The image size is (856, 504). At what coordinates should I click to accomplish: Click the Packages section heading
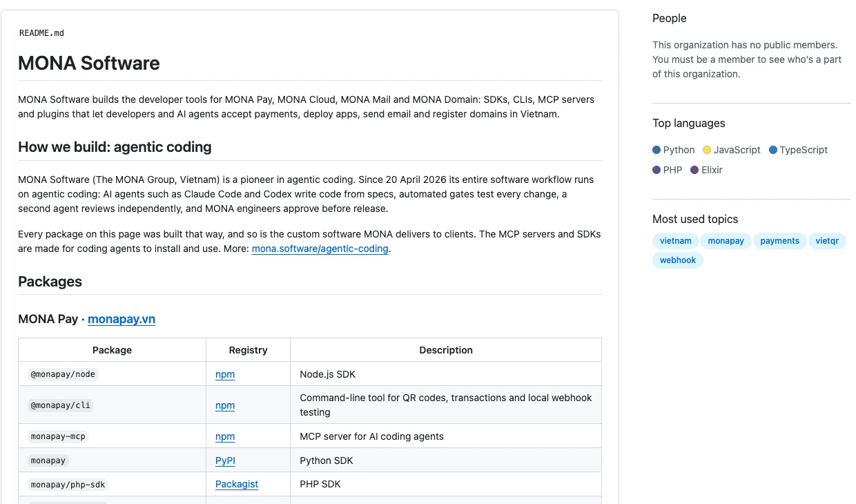50,282
